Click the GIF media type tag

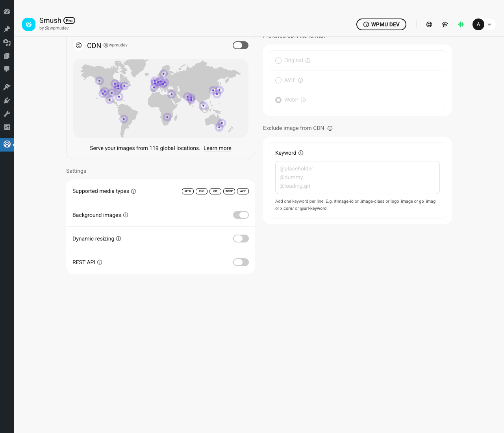tap(215, 191)
